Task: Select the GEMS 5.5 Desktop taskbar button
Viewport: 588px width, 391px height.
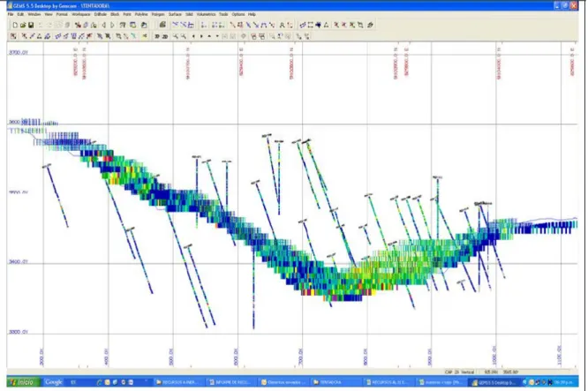Action: pyautogui.click(x=494, y=382)
